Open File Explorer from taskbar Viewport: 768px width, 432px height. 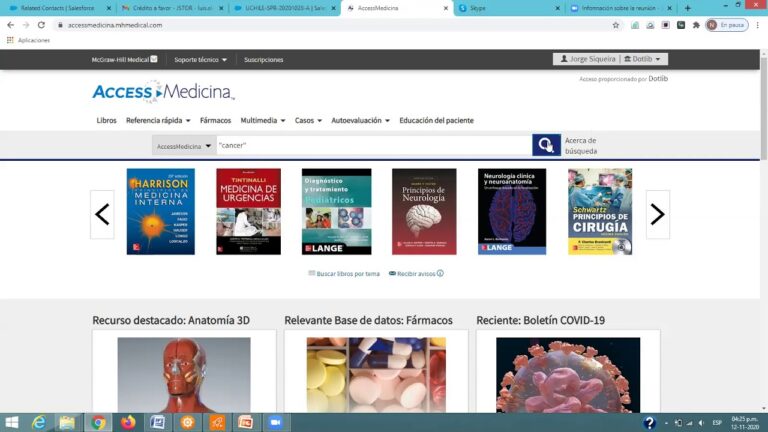pos(67,422)
